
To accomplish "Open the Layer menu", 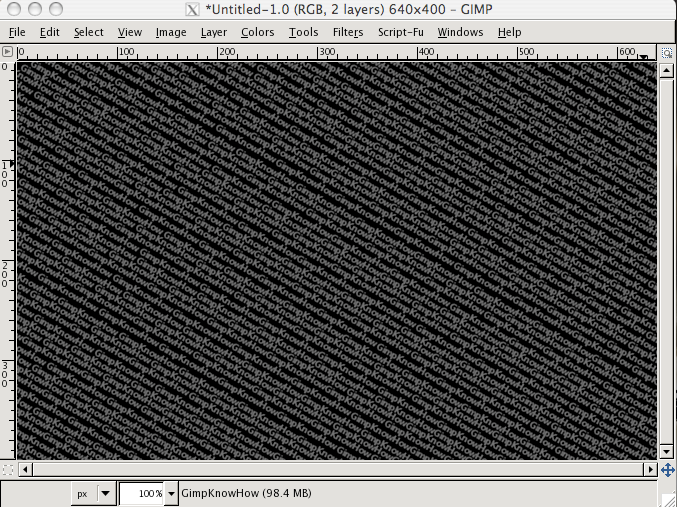I will pyautogui.click(x=214, y=32).
